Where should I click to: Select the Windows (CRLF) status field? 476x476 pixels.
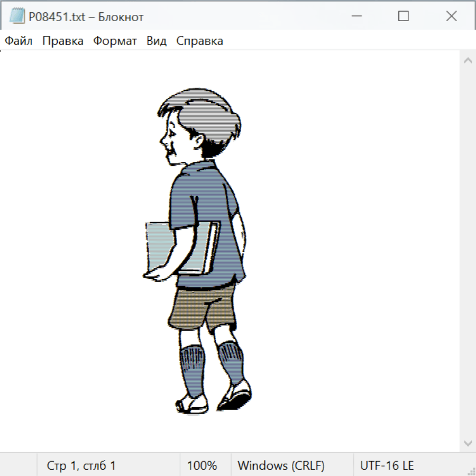[281, 465]
